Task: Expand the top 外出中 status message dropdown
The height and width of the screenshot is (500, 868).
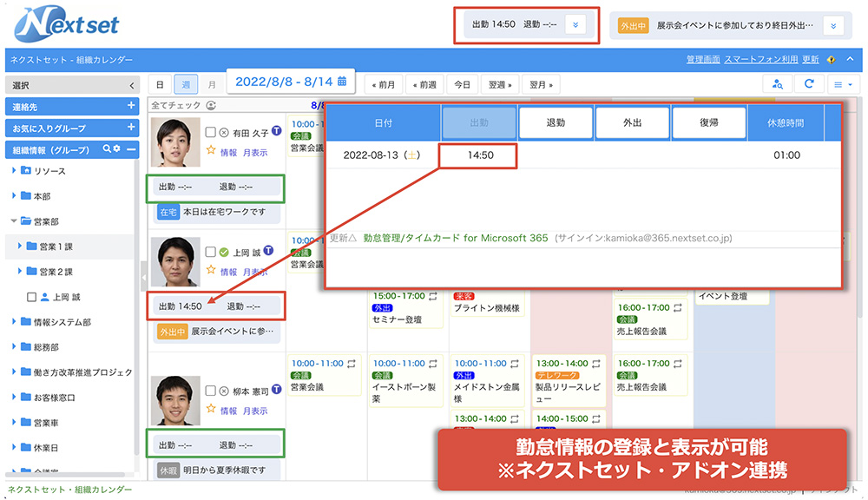Action: 833,26
